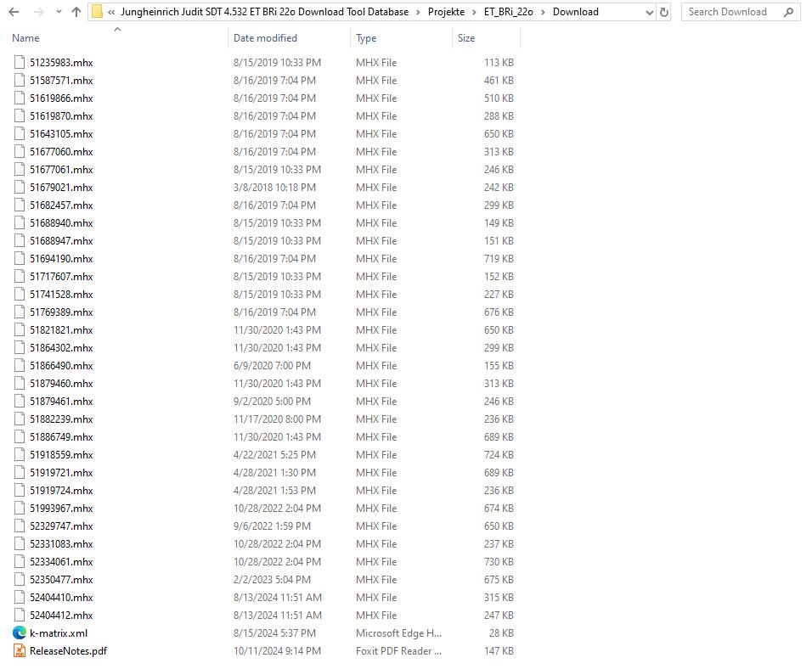This screenshot has width=812, height=669.
Task: Select the file icon of 51688947.mhx
Action: click(x=20, y=241)
